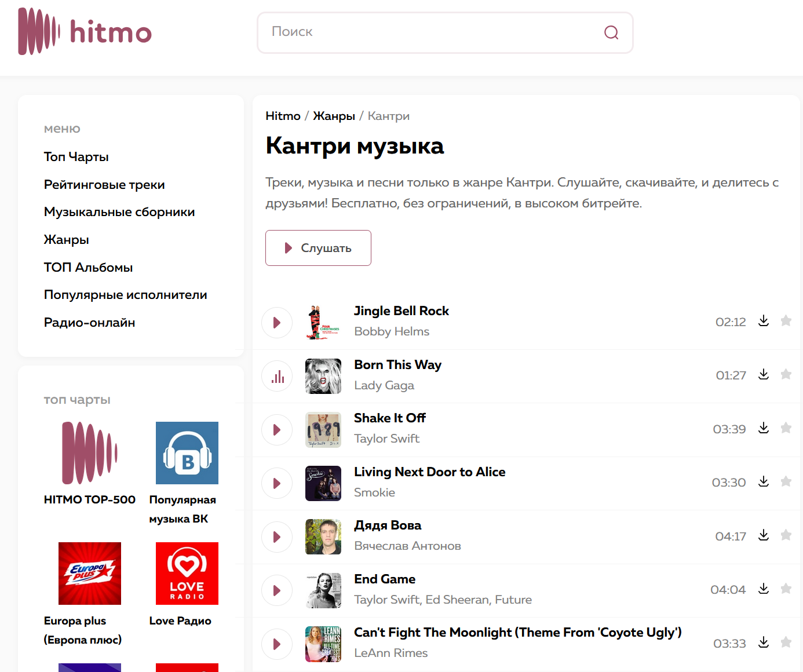Open artist Smokie

pyautogui.click(x=375, y=492)
